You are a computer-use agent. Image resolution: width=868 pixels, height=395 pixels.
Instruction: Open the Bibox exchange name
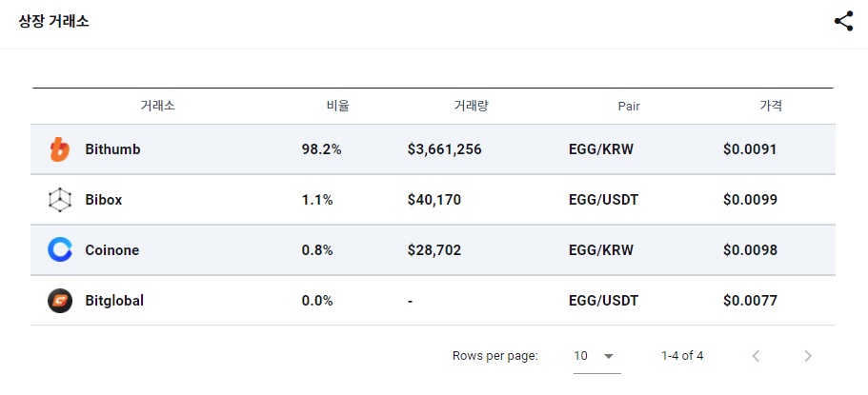[104, 200]
